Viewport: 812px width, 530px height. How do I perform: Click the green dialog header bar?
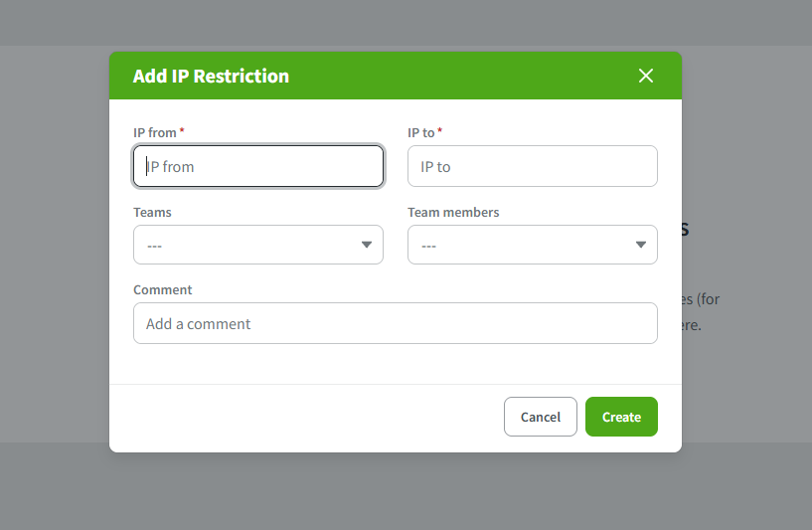(x=447, y=76)
